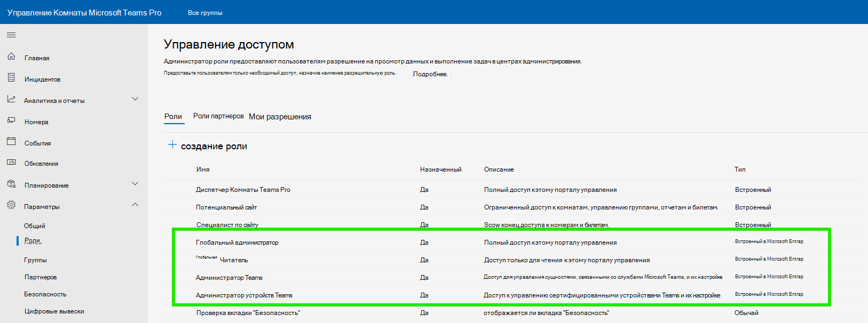The height and width of the screenshot is (323, 868).
Task: Open the Мои разрешения tab
Action: point(280,117)
